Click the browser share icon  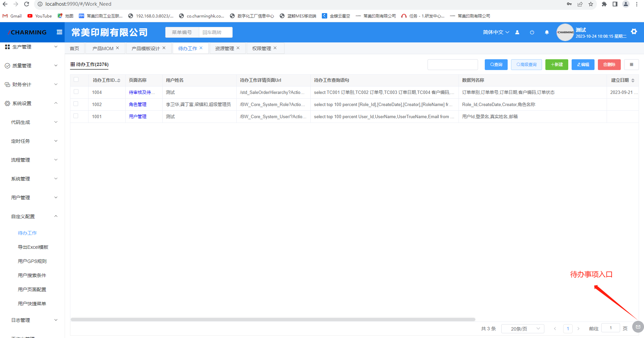(x=580, y=4)
